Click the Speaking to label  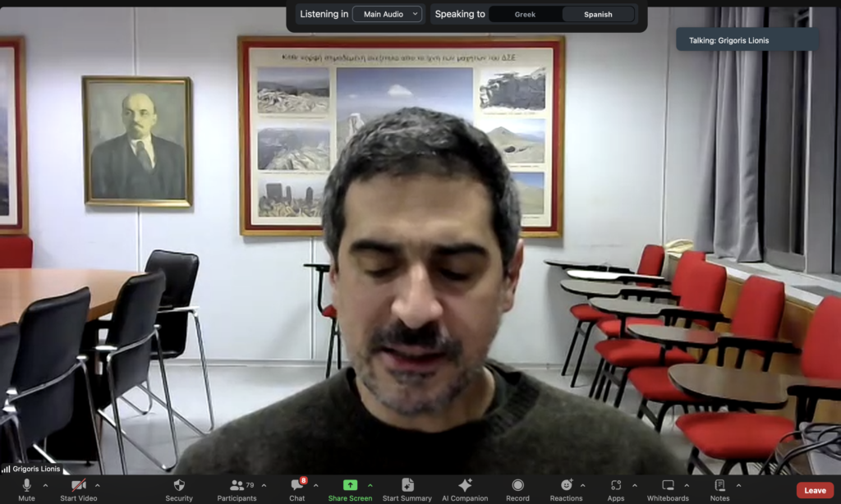(460, 14)
